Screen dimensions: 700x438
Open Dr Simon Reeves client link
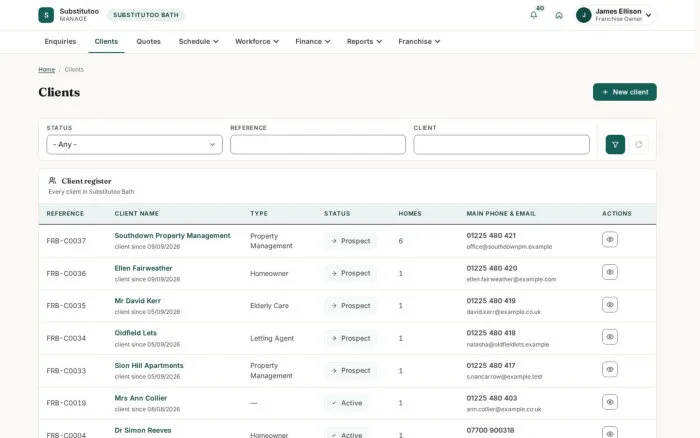(143, 430)
